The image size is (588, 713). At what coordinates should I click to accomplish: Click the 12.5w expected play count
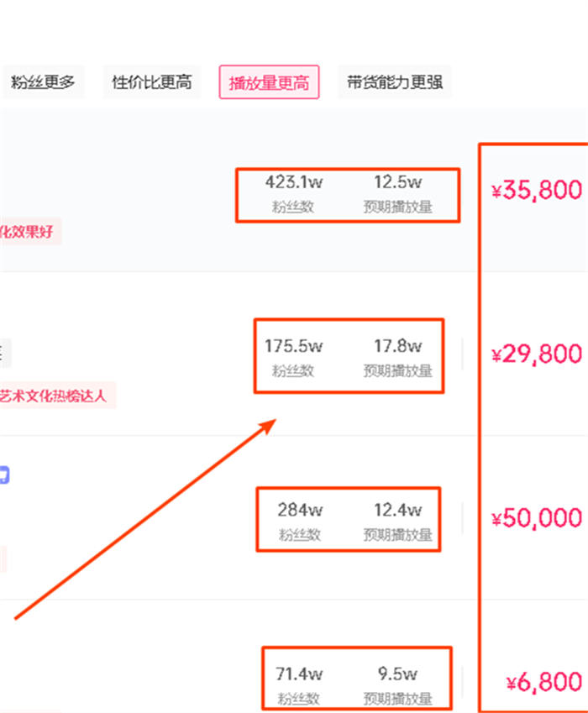pos(397,182)
